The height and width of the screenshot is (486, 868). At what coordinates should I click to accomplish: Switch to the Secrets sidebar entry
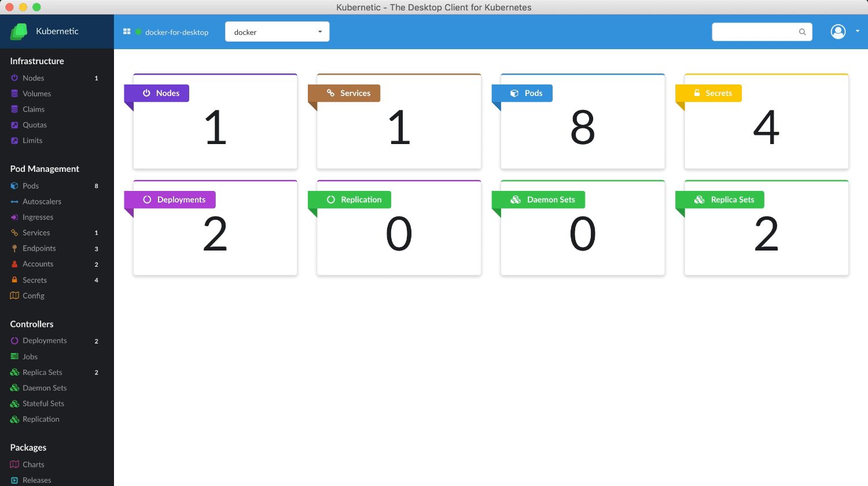(35, 280)
